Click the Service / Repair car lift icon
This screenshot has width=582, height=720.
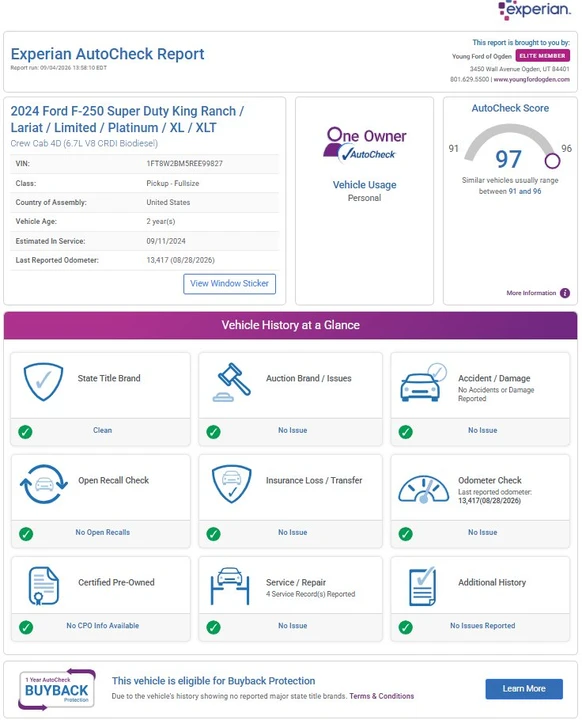[230, 586]
